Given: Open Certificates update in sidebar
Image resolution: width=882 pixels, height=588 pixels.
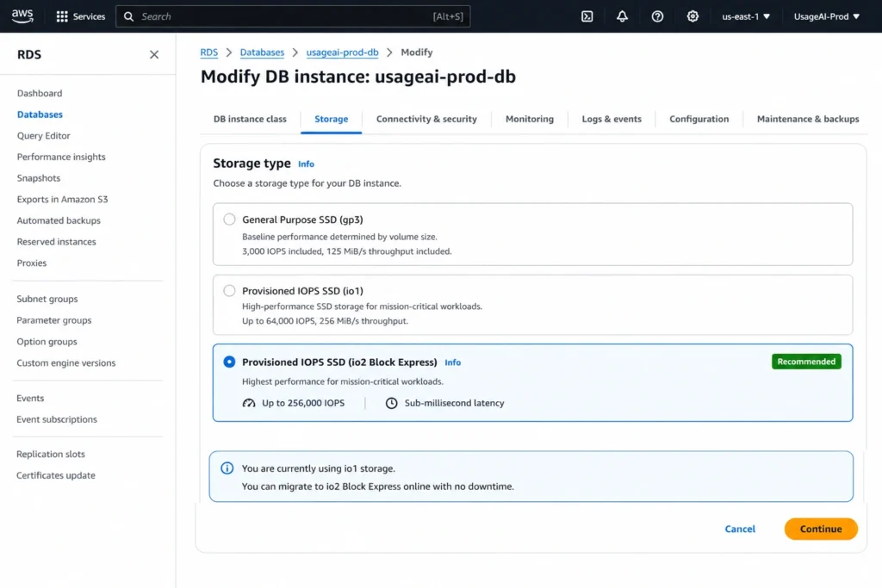Looking at the screenshot, I should point(56,475).
